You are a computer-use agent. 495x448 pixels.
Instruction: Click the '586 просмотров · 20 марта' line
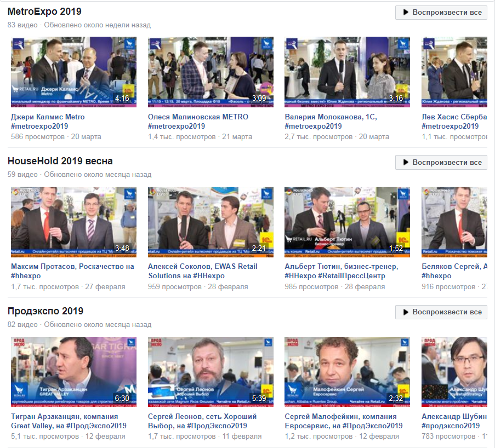coord(56,136)
